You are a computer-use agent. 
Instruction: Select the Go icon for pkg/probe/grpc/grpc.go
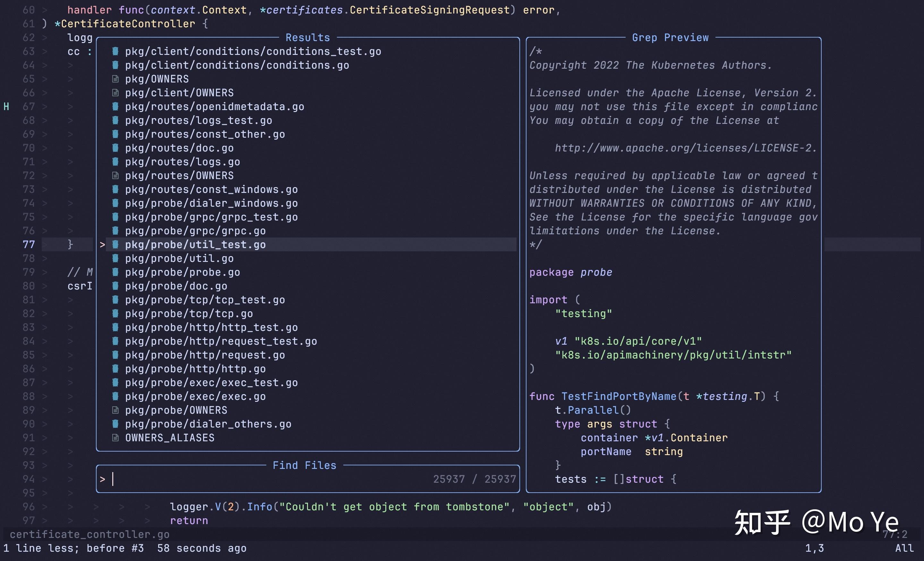(115, 231)
